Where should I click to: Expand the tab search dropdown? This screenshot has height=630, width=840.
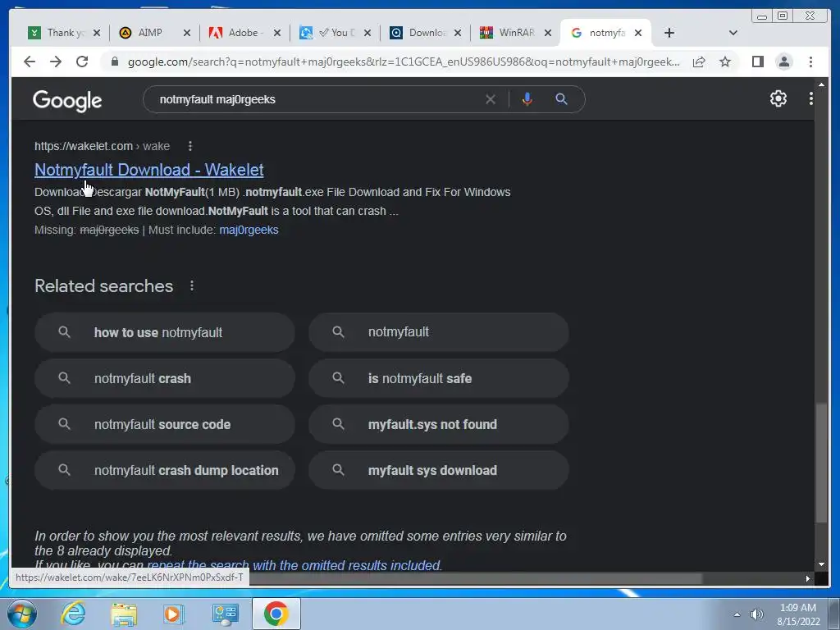(733, 33)
